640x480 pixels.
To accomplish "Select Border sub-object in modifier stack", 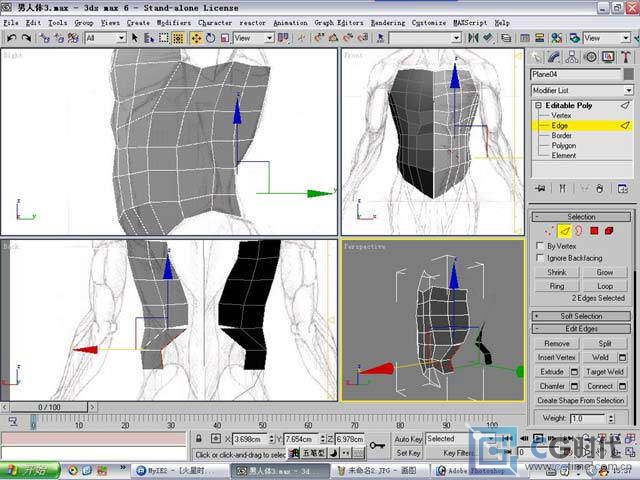I will tap(562, 136).
